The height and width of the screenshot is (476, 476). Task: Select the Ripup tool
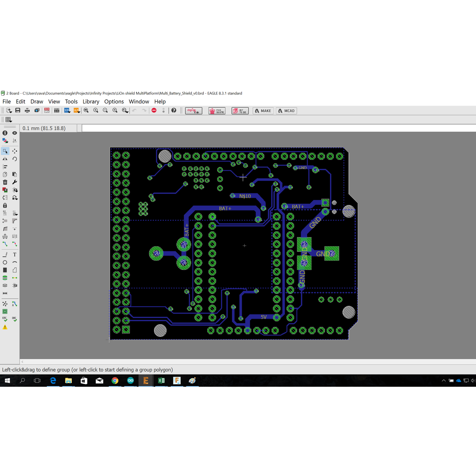15,244
